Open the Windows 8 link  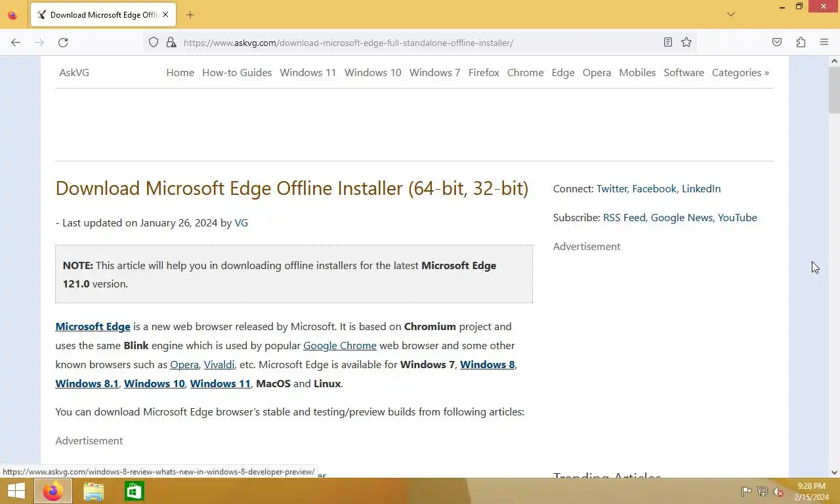coord(487,365)
